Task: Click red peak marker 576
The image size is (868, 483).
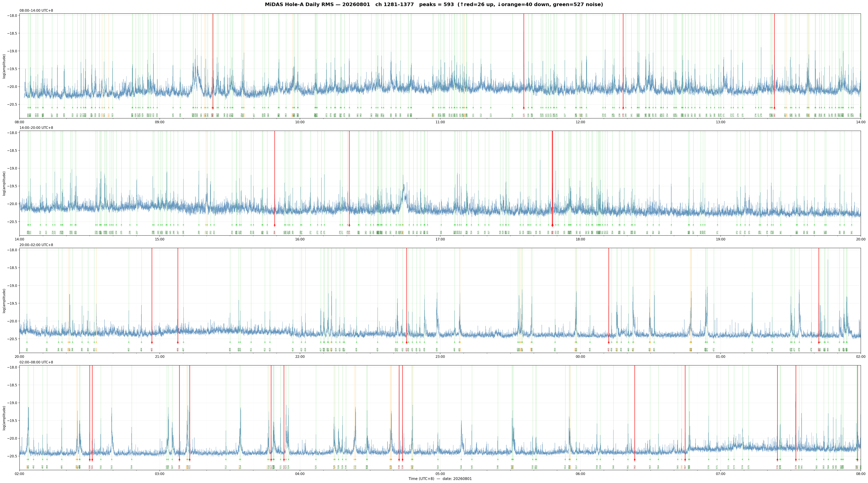Action: pos(777,459)
